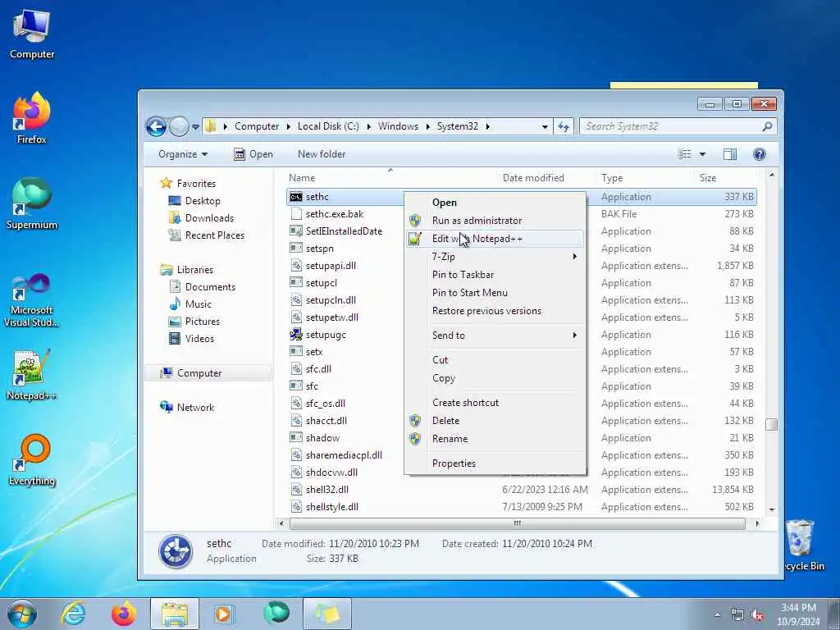Click the Name column header
Image resolution: width=840 pixels, height=630 pixels.
click(x=390, y=178)
